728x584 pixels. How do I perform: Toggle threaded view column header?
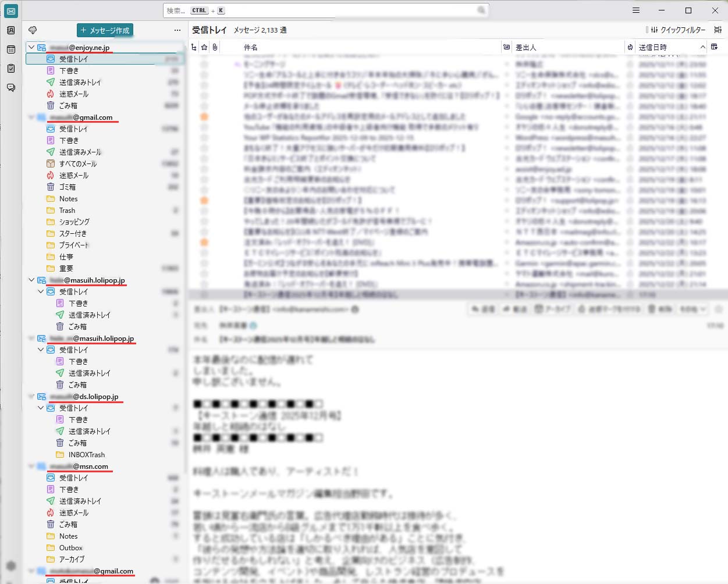pos(194,47)
